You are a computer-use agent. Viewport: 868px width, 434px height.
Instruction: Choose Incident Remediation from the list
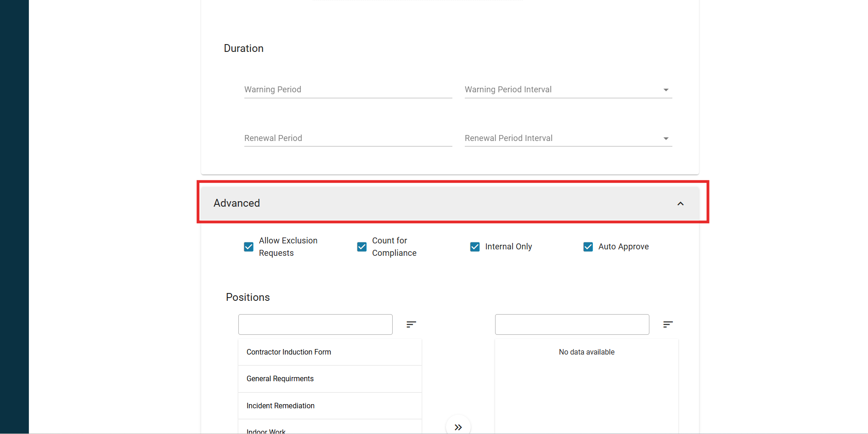click(x=281, y=406)
